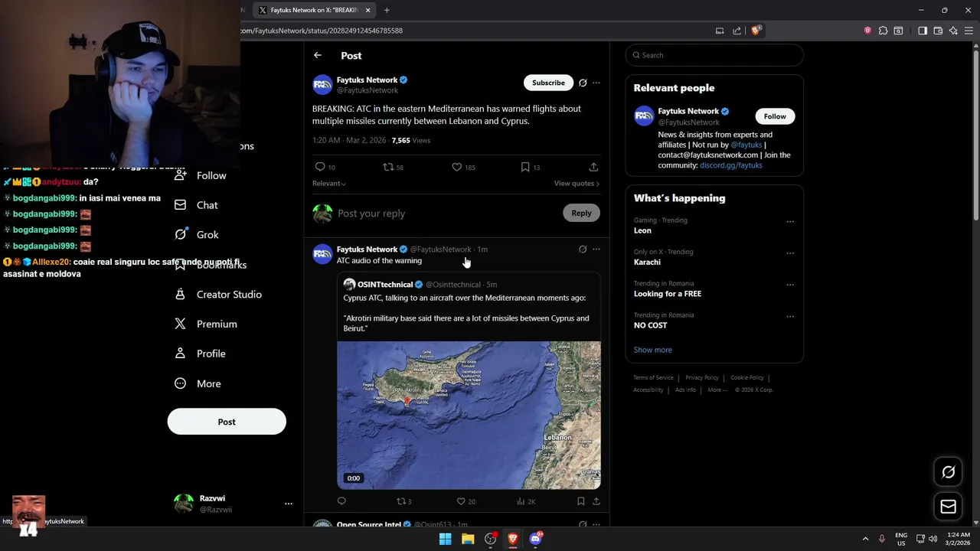Open options for Karachi trending topic

[789, 253]
